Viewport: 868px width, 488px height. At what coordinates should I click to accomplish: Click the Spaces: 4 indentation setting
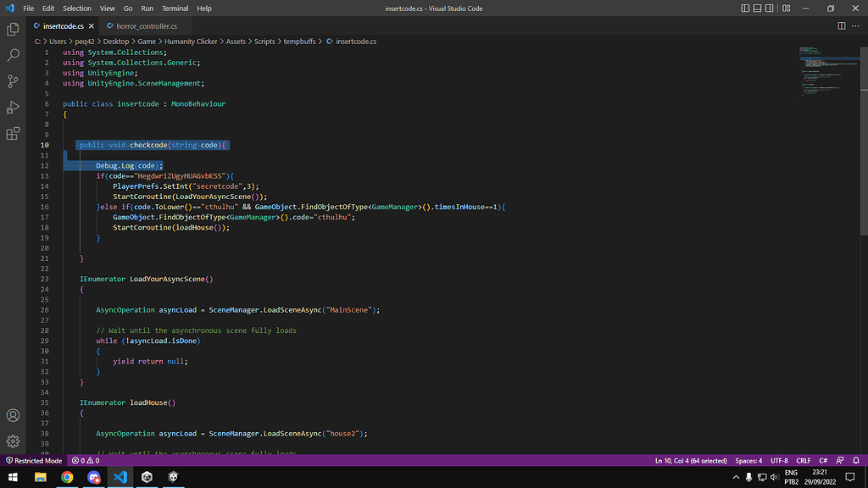pyautogui.click(x=748, y=461)
